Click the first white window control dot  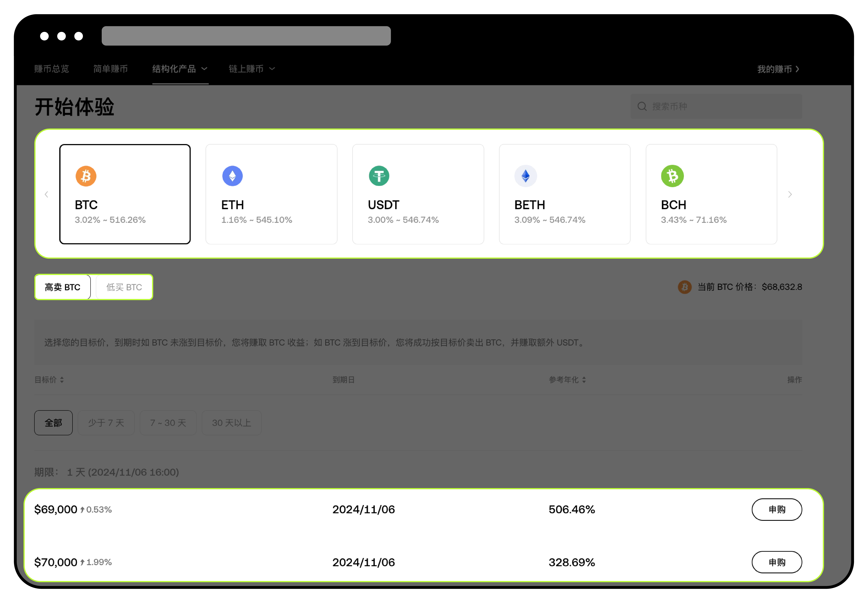(x=44, y=36)
